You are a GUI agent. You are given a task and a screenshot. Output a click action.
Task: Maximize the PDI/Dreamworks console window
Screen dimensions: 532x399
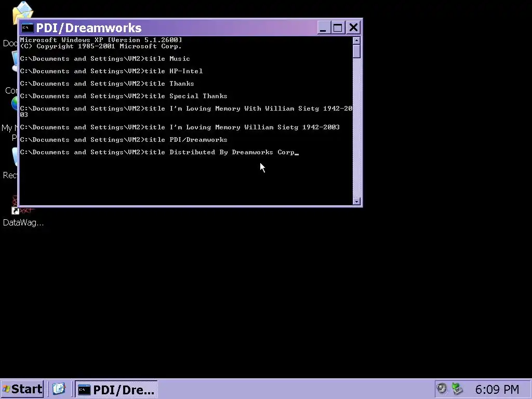pos(338,28)
